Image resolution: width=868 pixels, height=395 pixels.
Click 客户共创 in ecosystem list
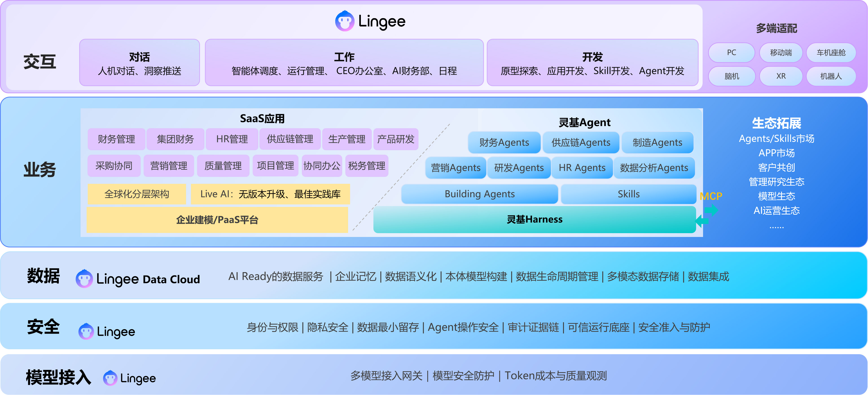point(776,167)
